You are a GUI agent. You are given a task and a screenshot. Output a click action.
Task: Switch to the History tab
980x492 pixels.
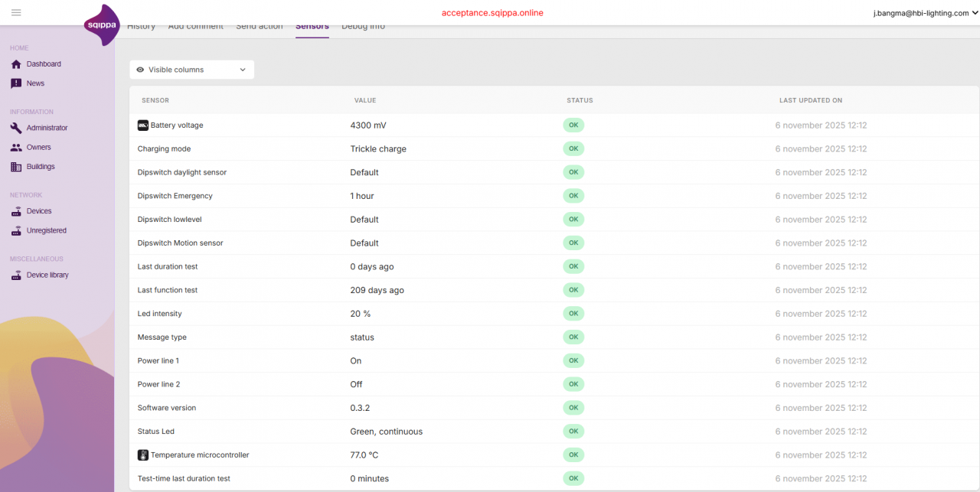pos(141,27)
